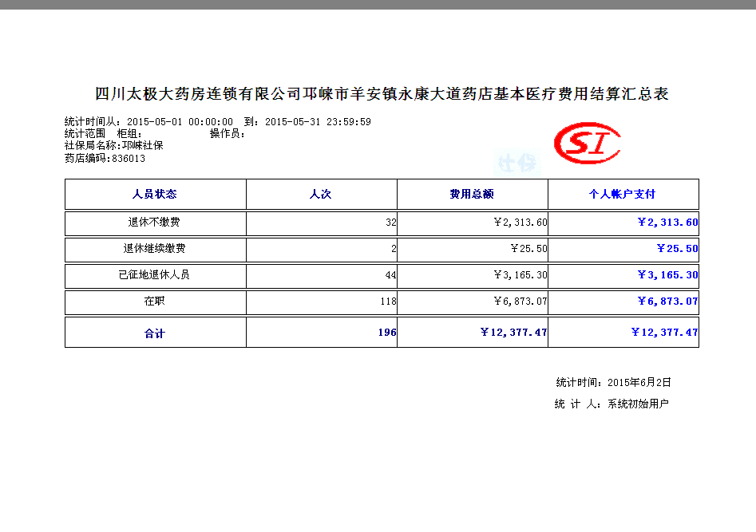The height and width of the screenshot is (532, 756).
Task: Click the 人次 value 118 for 在职
Action: 388,301
